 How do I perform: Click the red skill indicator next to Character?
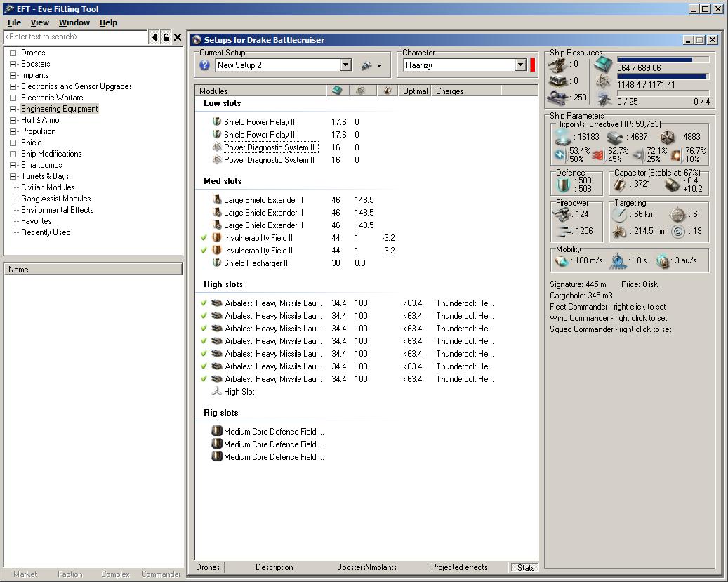(533, 65)
